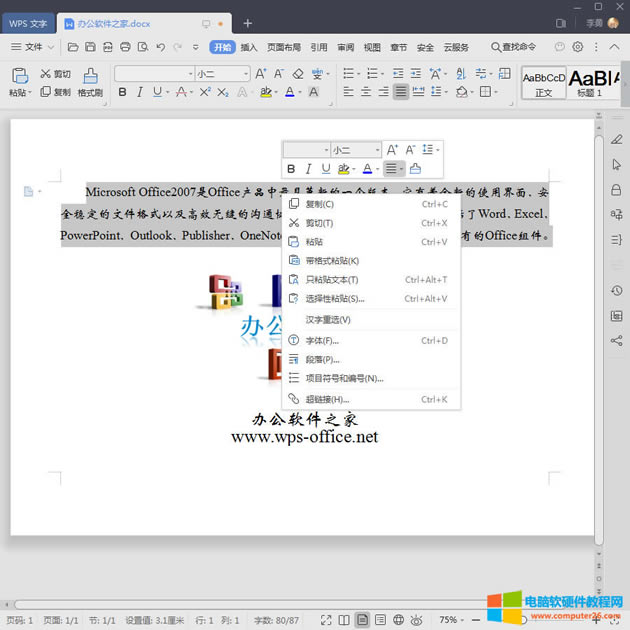Click the Format Painter (格式刷) icon

click(x=90, y=76)
